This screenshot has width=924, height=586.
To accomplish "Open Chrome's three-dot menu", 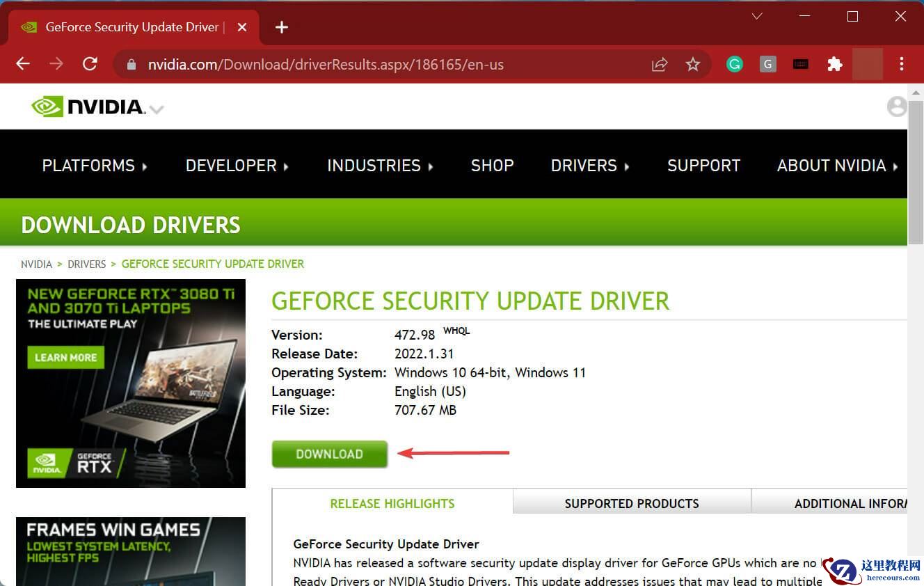I will [901, 65].
